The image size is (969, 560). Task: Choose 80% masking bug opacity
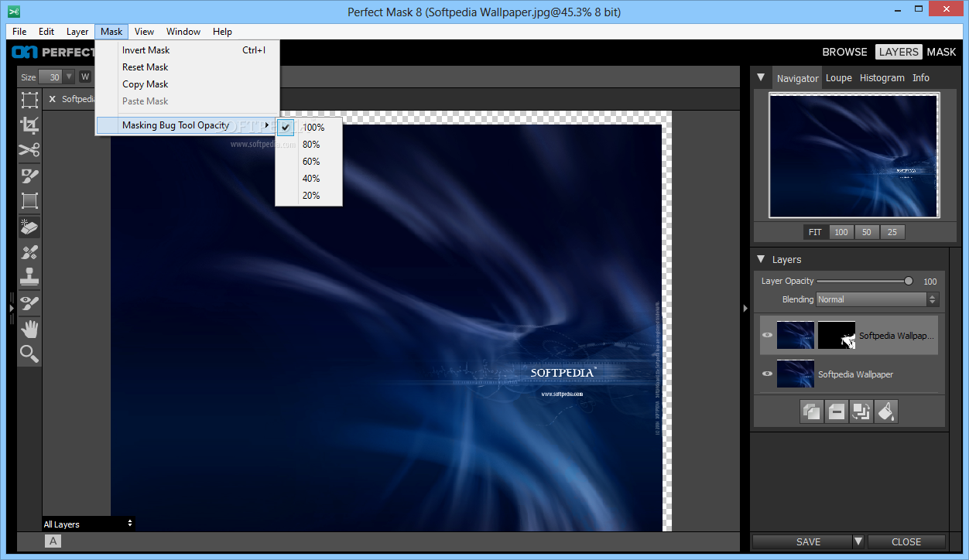coord(309,144)
